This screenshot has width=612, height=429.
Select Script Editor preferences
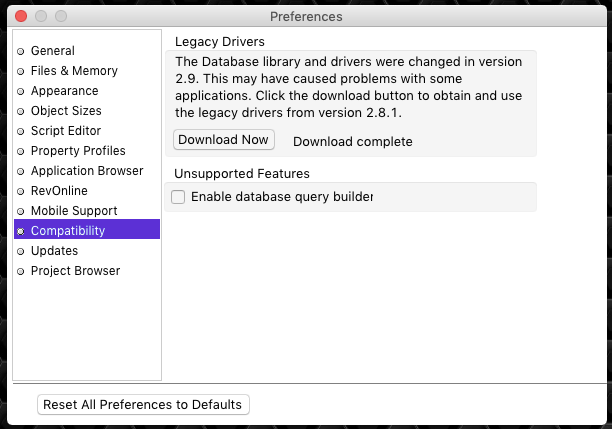point(66,131)
